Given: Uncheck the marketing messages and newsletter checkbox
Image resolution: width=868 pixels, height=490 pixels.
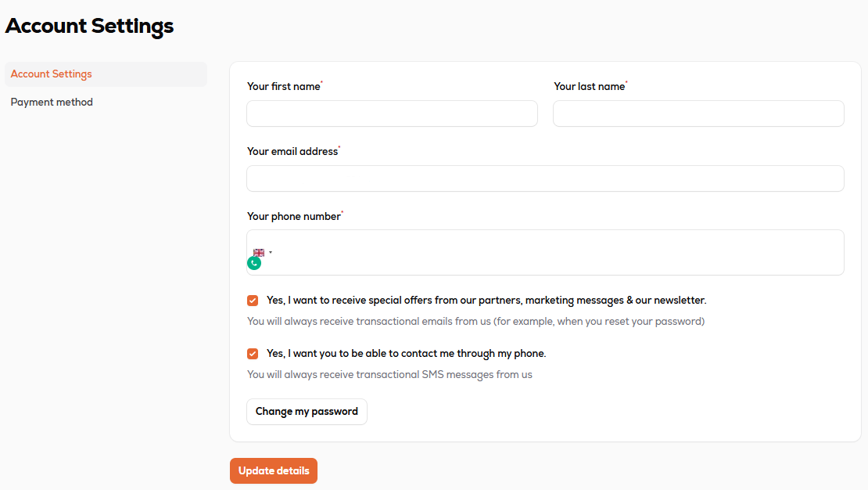Looking at the screenshot, I should (253, 301).
